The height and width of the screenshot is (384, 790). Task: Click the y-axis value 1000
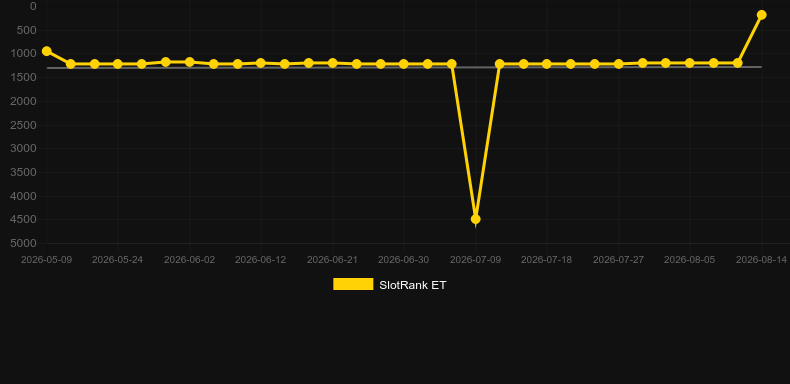tap(24, 54)
